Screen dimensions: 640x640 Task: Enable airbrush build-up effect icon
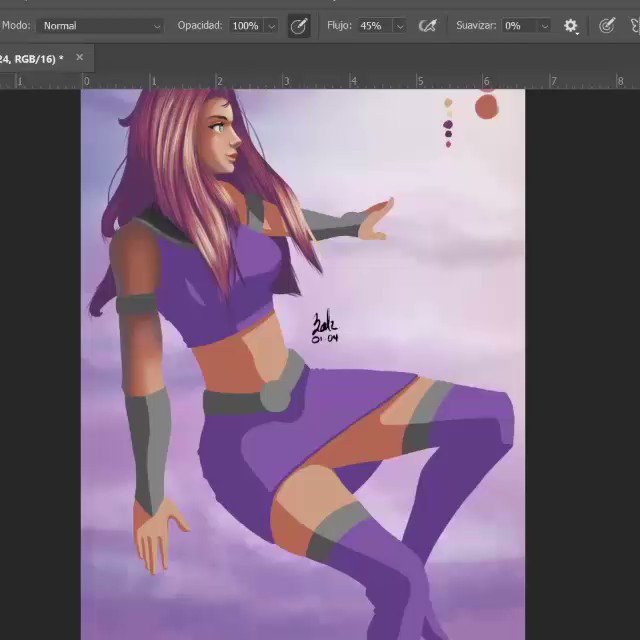[x=427, y=26]
